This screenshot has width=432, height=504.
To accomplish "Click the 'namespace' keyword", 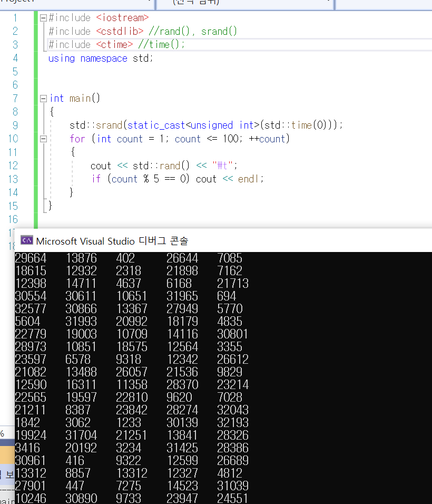I will (104, 59).
